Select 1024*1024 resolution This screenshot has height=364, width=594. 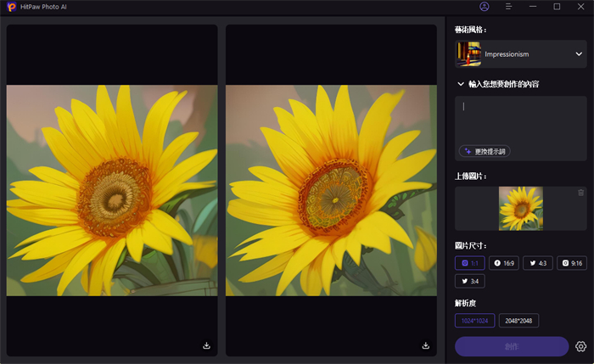pyautogui.click(x=474, y=321)
